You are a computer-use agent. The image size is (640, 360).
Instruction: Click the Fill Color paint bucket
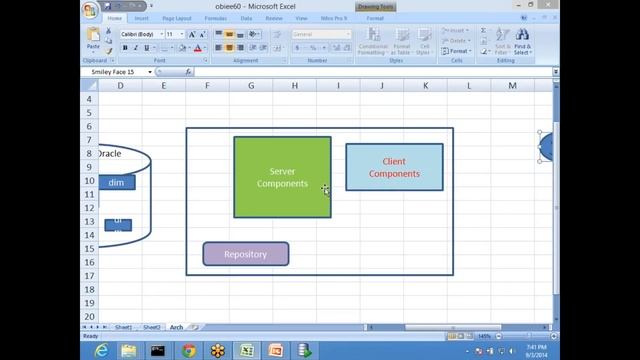(x=182, y=48)
